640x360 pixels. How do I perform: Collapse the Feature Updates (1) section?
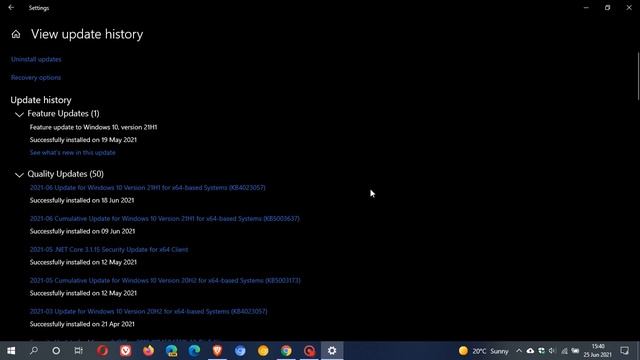[x=19, y=114]
